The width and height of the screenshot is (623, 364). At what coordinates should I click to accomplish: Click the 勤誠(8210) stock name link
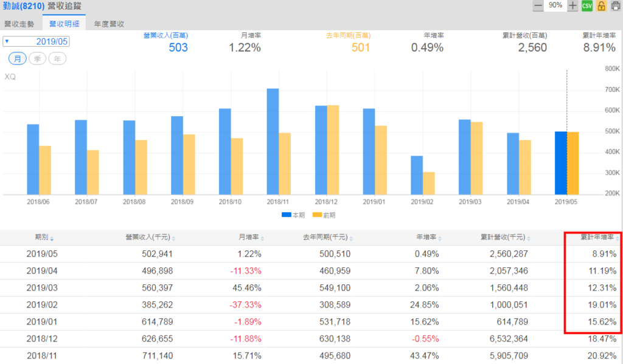(24, 6)
